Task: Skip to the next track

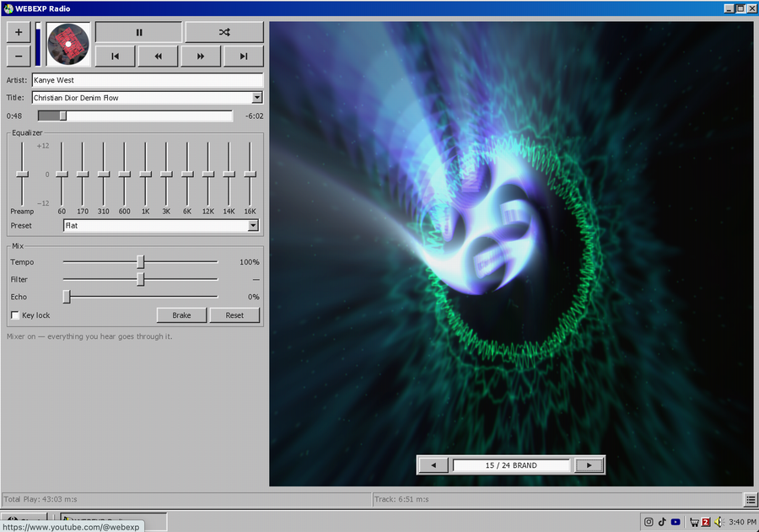Action: point(244,56)
